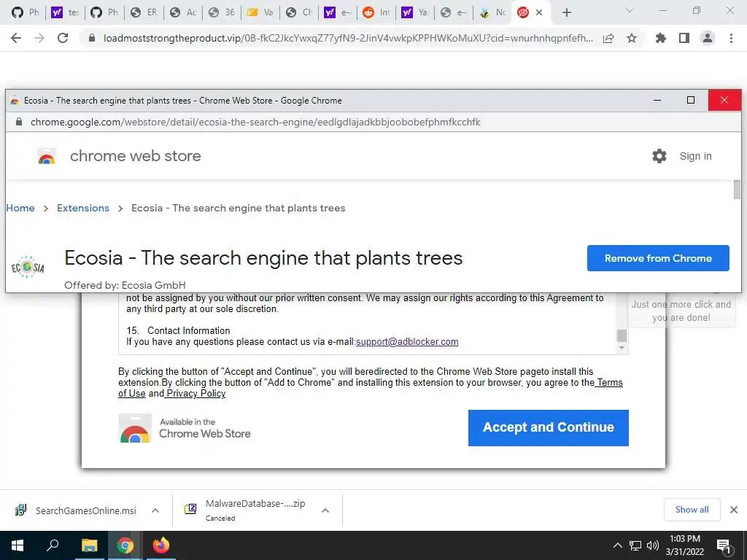This screenshot has width=747, height=560.
Task: Open the notification center icon
Action: (724, 546)
